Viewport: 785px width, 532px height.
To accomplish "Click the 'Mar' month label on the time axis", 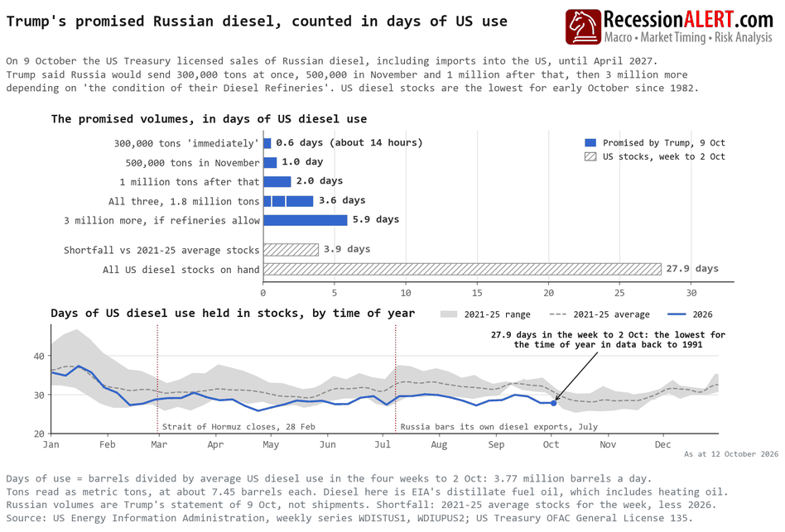I will click(x=159, y=444).
